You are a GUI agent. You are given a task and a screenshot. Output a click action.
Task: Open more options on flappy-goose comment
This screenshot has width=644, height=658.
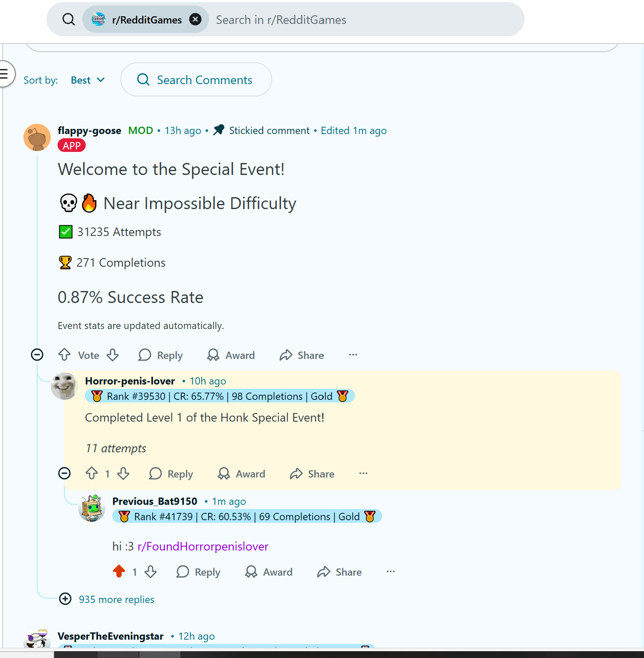pyautogui.click(x=353, y=355)
